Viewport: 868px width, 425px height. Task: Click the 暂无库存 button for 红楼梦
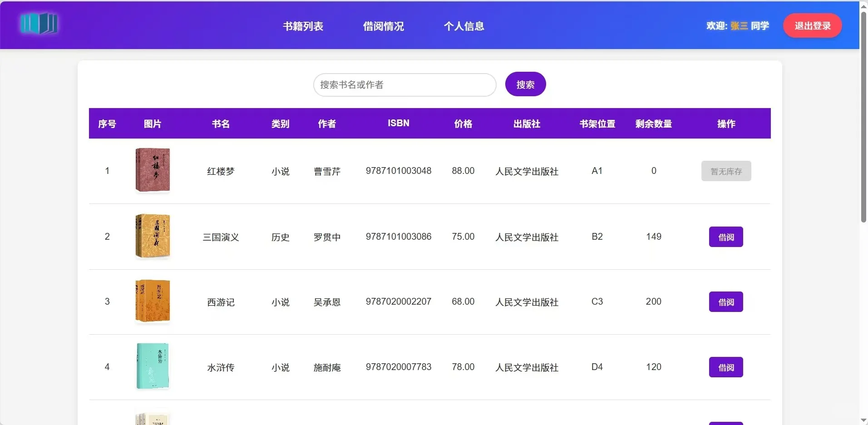pyautogui.click(x=725, y=171)
